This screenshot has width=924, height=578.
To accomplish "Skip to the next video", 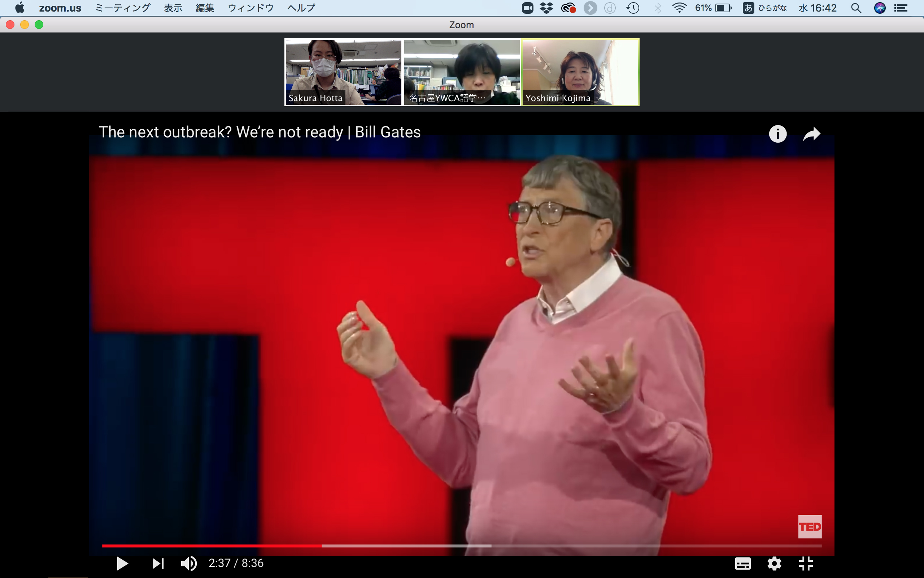I will point(158,564).
